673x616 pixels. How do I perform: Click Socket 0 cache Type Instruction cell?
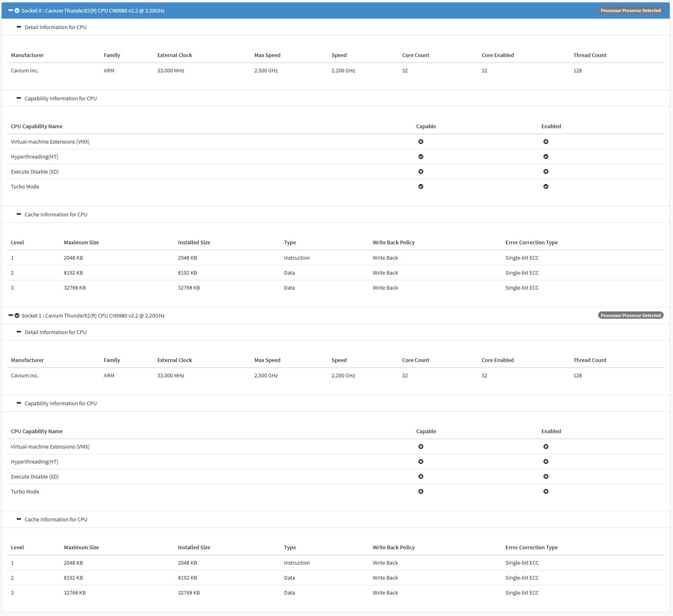tap(297, 258)
